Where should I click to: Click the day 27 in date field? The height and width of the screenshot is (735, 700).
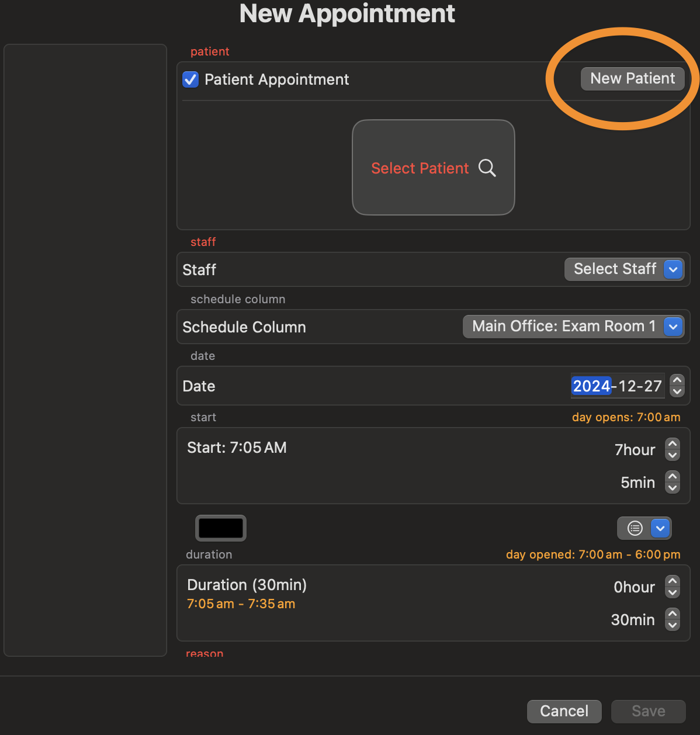tap(652, 386)
